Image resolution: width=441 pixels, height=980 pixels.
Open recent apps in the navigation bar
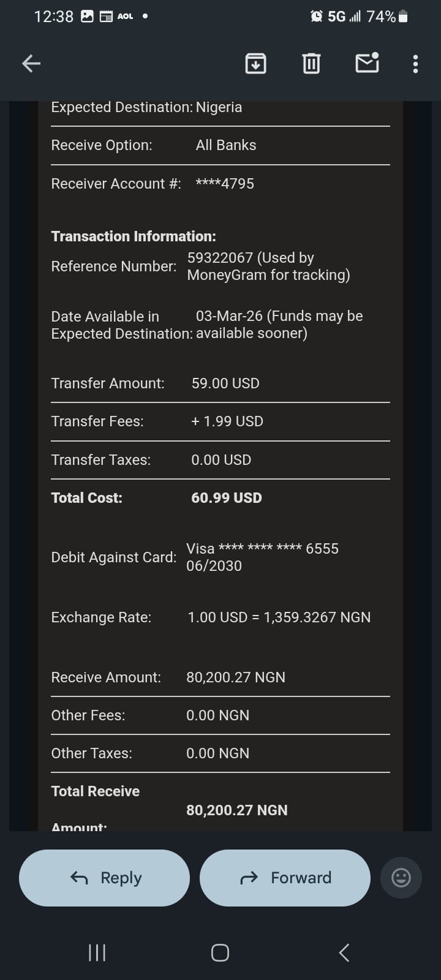97,952
